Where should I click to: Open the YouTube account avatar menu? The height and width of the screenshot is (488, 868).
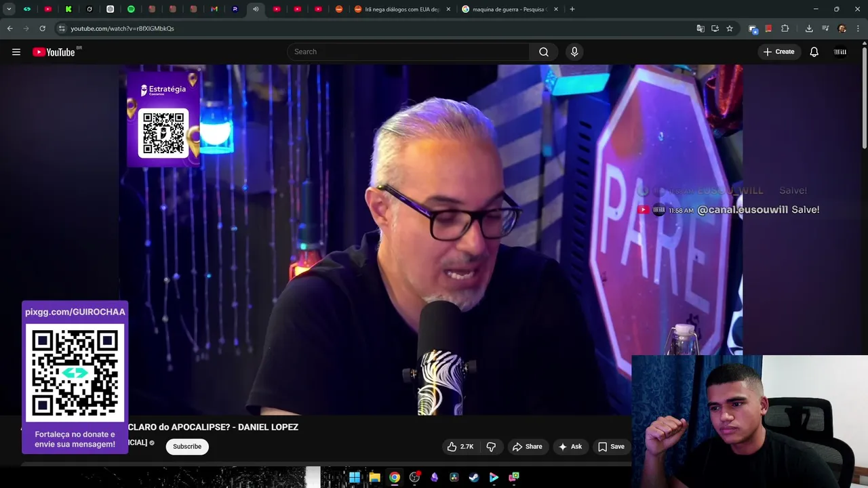[840, 52]
